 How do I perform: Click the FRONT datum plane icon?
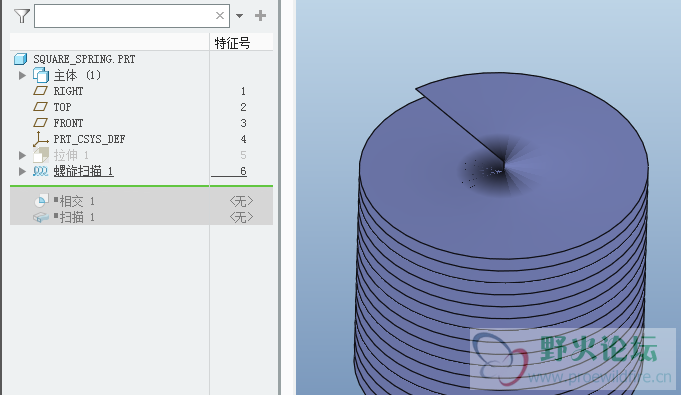pos(40,123)
